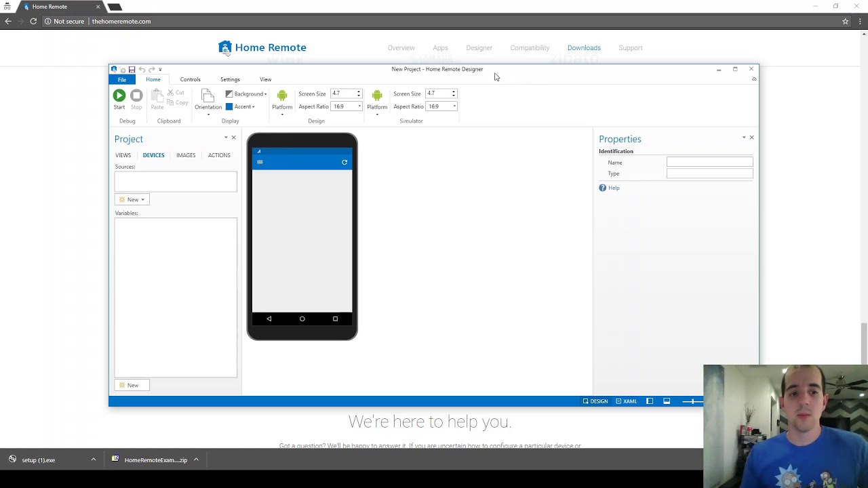Click the Paste clipboard icon
868x488 pixels.
click(x=157, y=99)
